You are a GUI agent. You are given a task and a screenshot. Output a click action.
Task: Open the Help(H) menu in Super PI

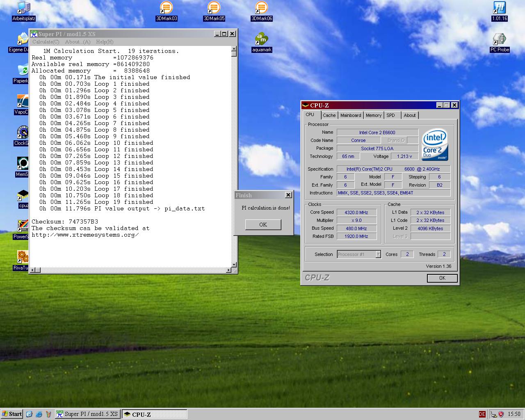pos(105,42)
